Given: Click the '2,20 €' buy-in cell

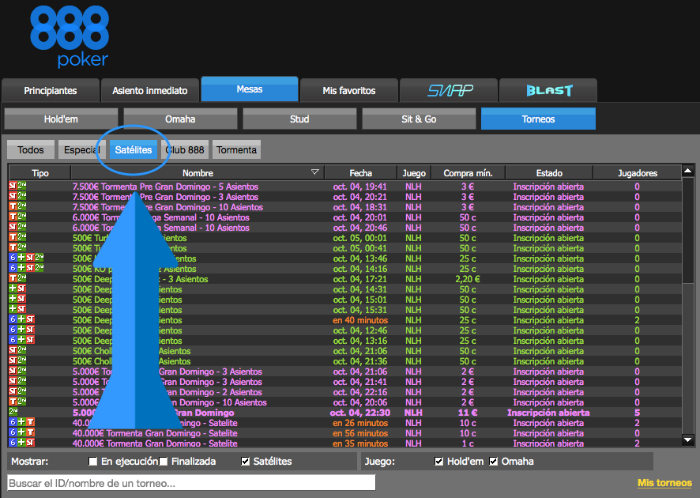Looking at the screenshot, I should [467, 279].
